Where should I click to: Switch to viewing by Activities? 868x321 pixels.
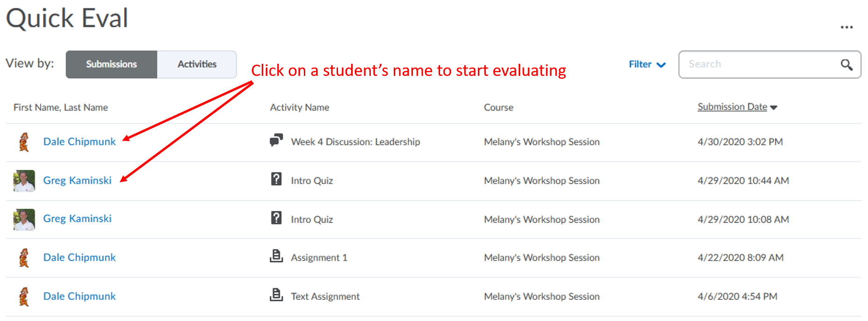[196, 64]
